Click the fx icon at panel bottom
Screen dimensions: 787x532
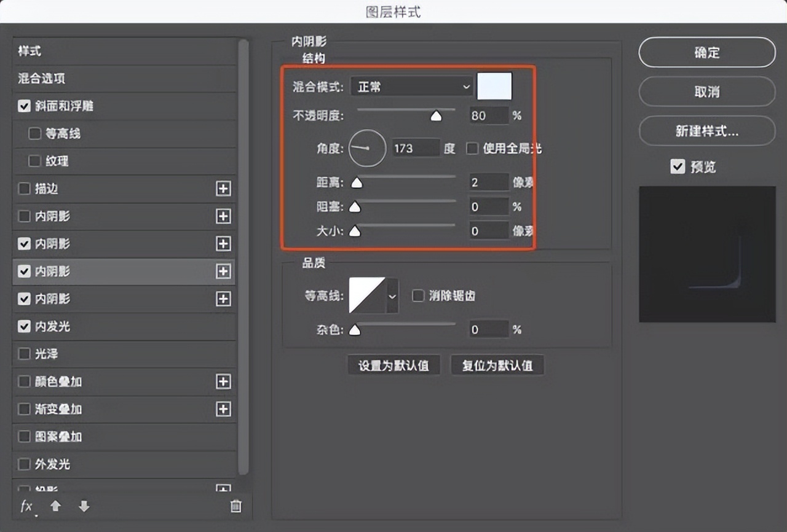pos(25,506)
